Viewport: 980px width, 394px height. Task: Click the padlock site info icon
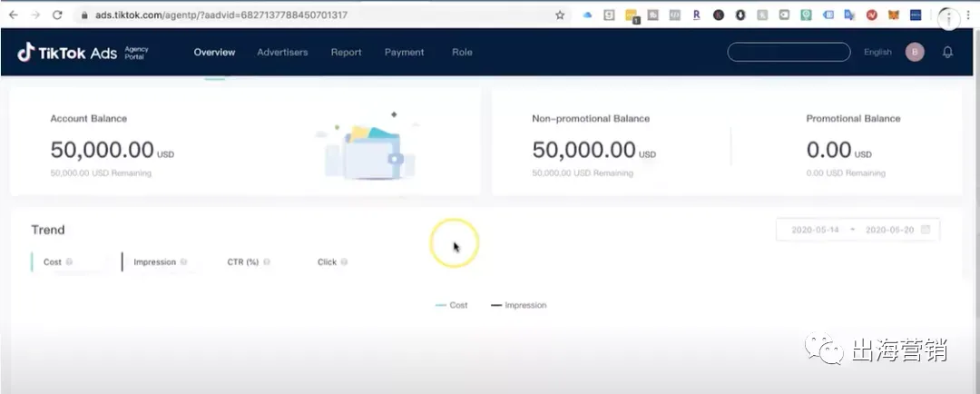coord(85,15)
